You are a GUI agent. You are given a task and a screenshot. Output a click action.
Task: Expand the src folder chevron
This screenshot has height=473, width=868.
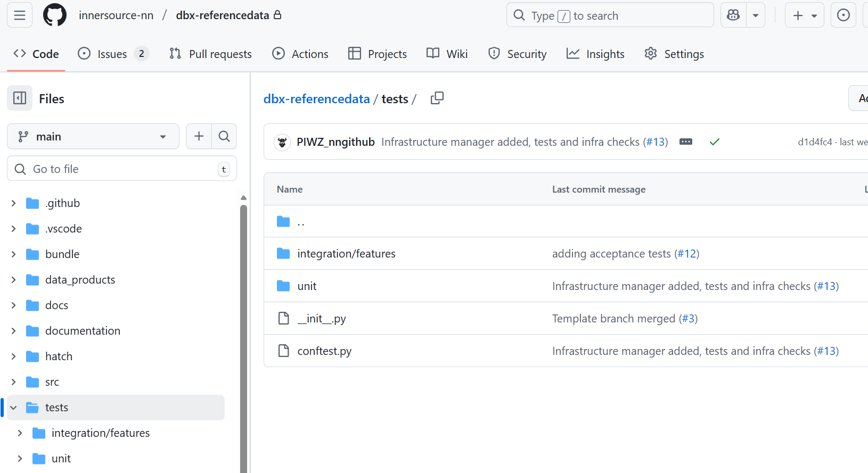[13, 382]
